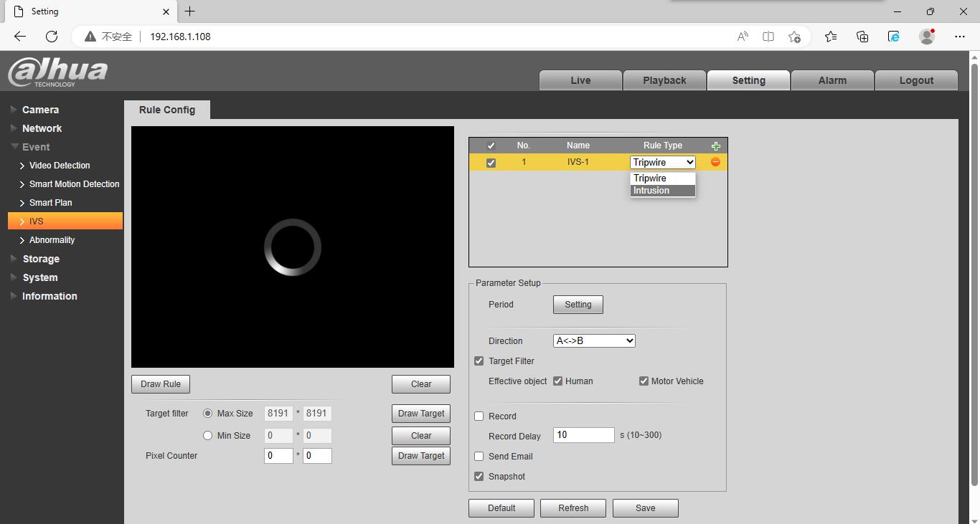Select the Min Size radio button
The width and height of the screenshot is (980, 524).
click(208, 435)
